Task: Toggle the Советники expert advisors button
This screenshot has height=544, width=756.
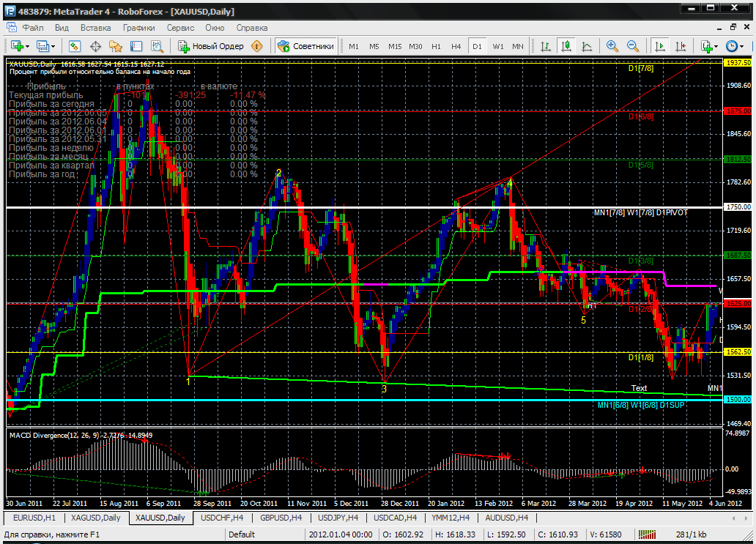Action: point(305,46)
